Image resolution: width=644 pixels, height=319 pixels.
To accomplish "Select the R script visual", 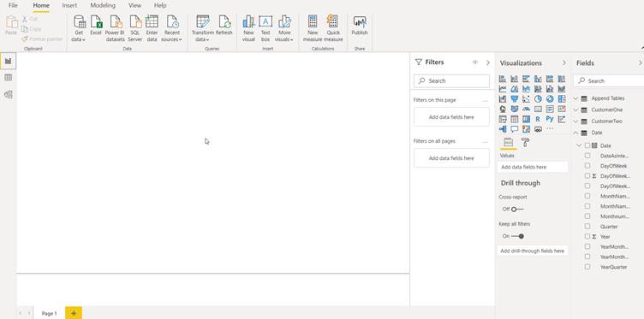I will (538, 119).
